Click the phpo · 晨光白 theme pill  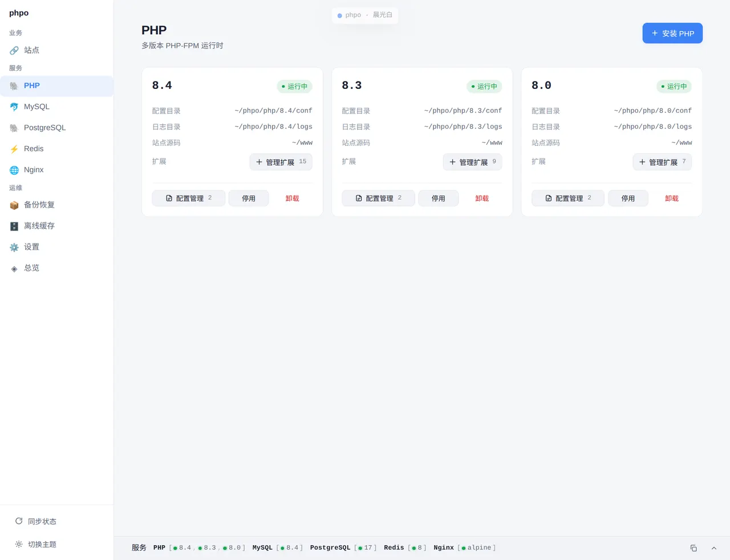[x=365, y=15]
